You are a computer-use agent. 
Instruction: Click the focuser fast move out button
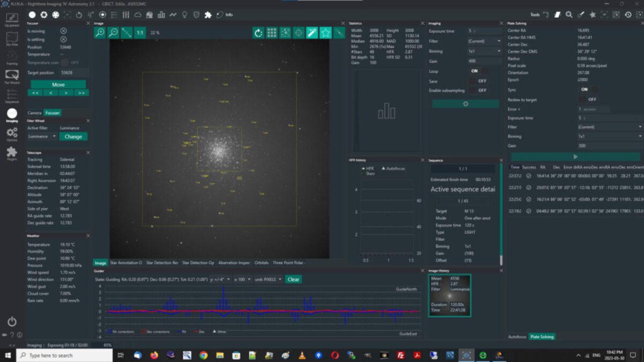[x=82, y=93]
